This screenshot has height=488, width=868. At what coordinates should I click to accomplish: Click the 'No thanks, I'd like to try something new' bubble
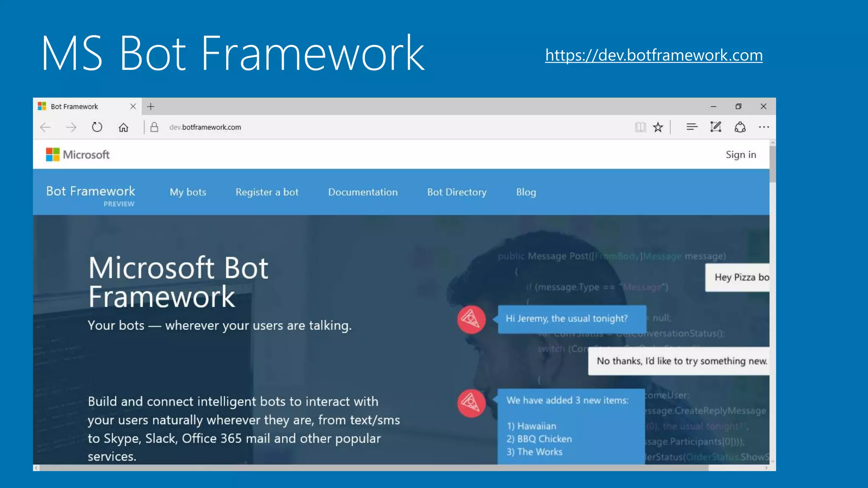(x=679, y=361)
